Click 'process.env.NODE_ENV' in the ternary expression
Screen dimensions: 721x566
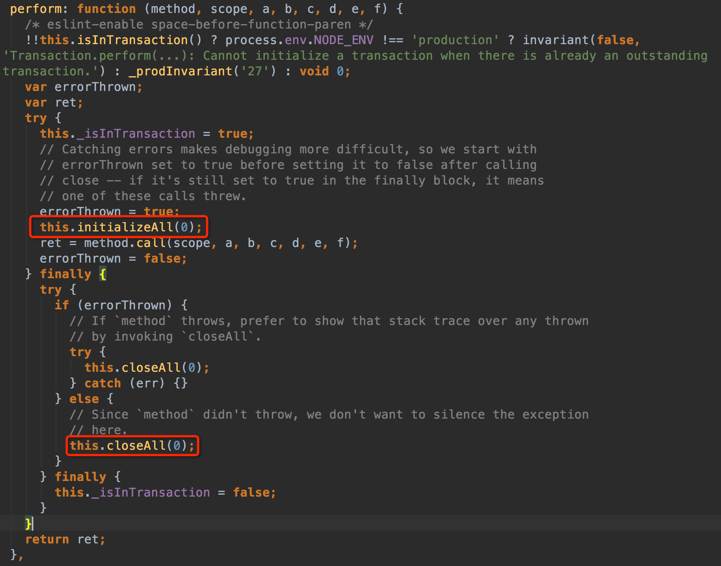pos(299,40)
